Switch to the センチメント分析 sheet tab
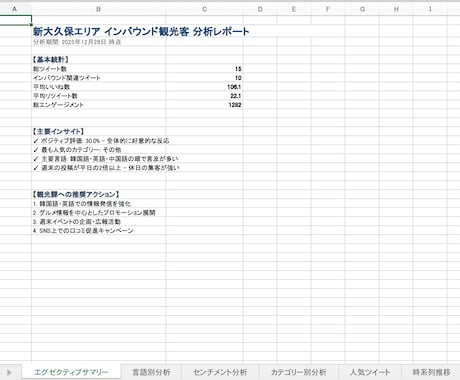The image size is (460, 380). coord(220,372)
